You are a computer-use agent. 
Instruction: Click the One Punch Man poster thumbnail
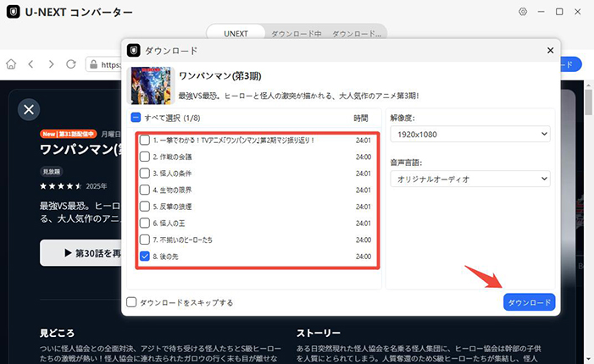151,85
